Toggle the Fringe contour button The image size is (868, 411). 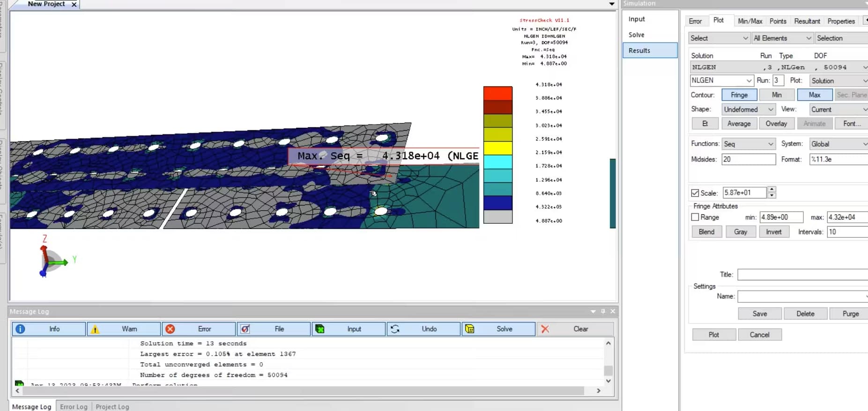(x=739, y=95)
